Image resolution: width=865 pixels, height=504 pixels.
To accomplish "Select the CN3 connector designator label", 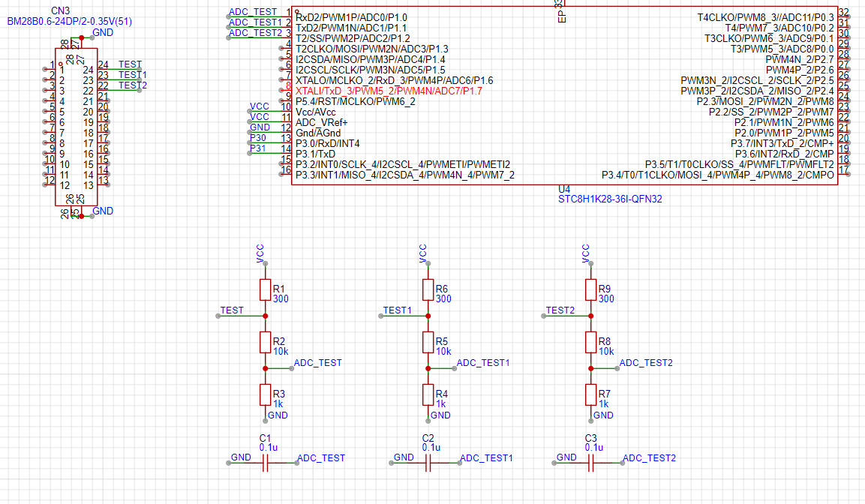I will tap(60, 11).
